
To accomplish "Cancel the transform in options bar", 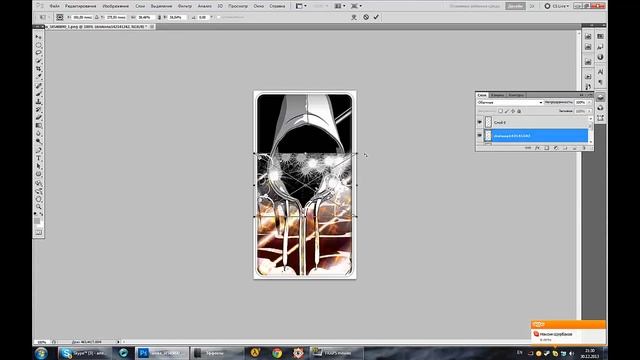I will (366, 17).
